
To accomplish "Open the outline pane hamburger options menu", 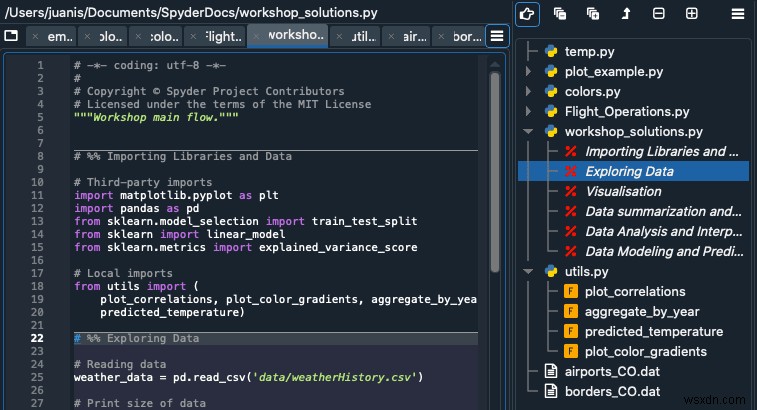I will click(x=737, y=14).
